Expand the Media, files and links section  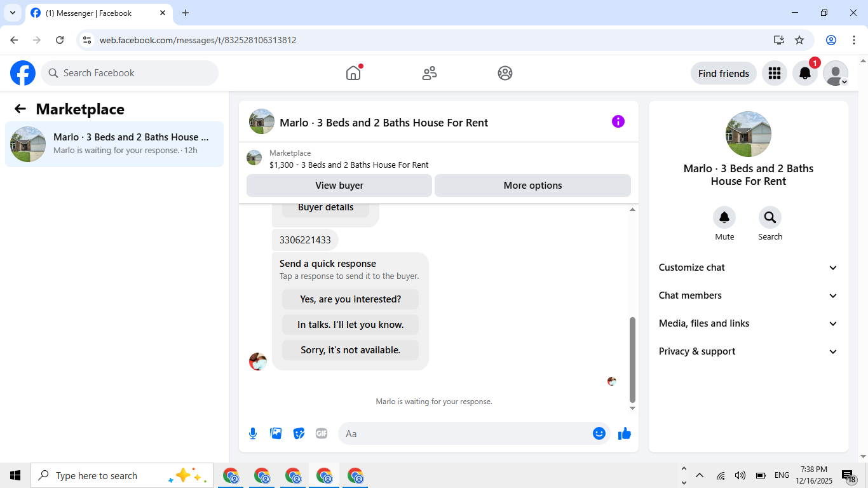[x=749, y=323]
